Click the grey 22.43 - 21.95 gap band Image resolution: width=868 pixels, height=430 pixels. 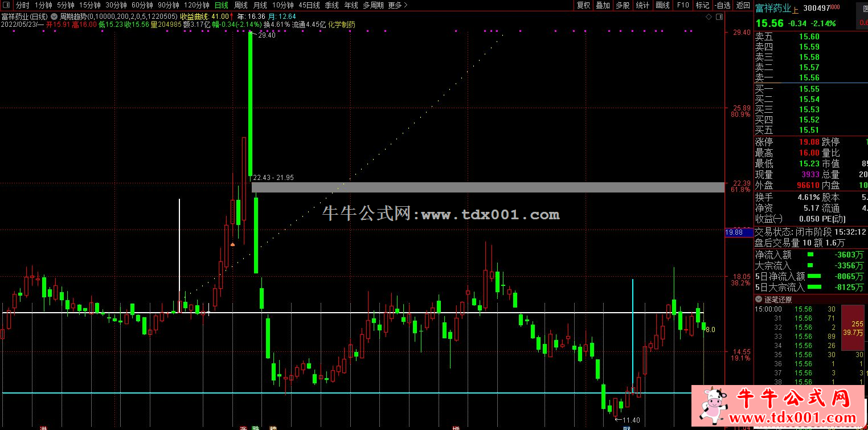487,187
